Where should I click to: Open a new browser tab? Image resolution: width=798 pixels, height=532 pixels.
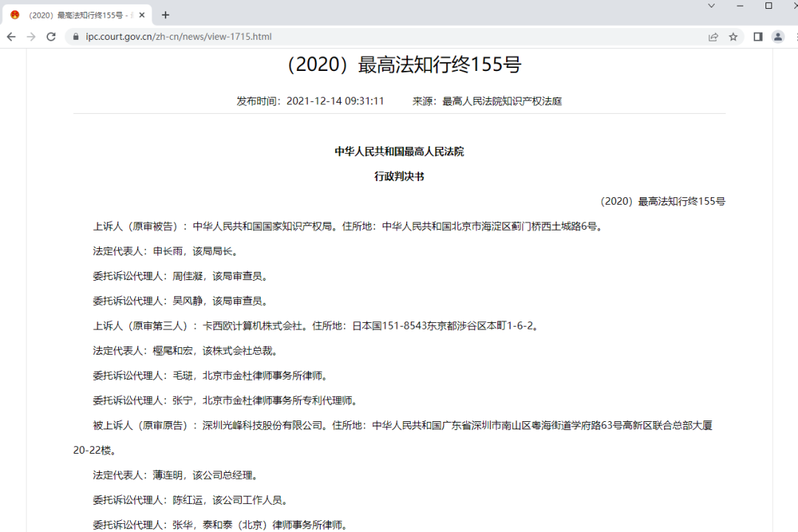166,15
